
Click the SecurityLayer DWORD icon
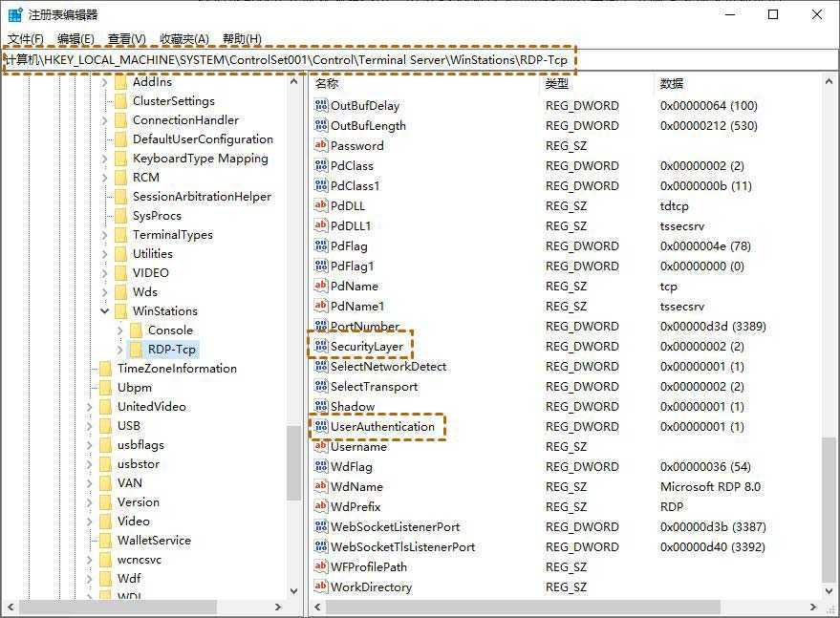(x=323, y=346)
